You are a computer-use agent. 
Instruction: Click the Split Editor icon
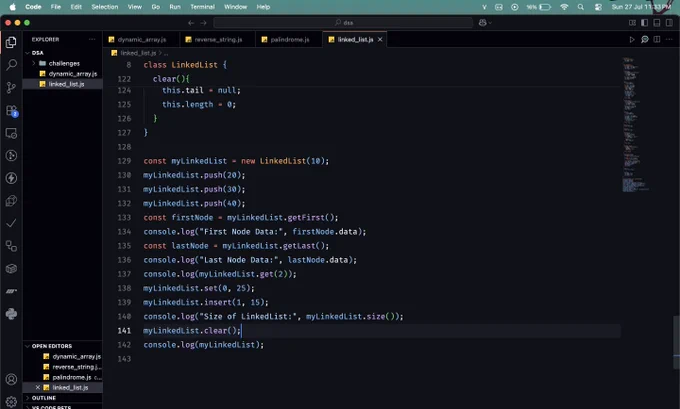coord(657,39)
